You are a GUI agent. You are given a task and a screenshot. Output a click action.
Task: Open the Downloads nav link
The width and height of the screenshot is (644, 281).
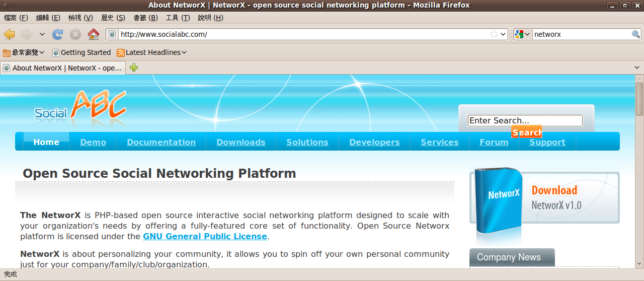(x=241, y=142)
